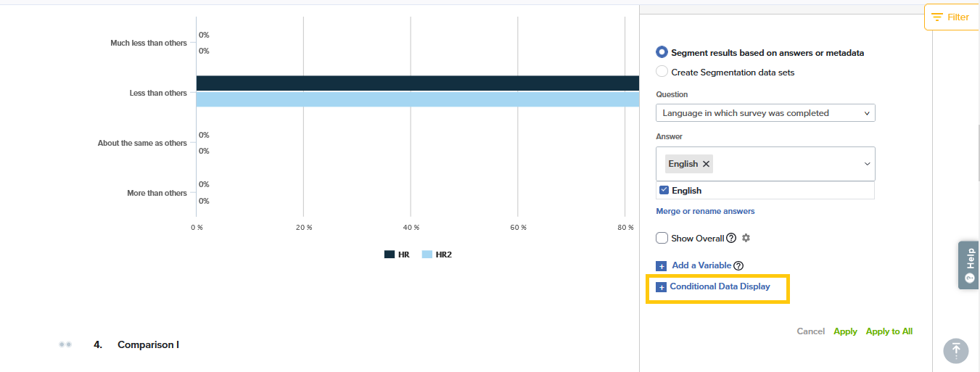This screenshot has height=372, width=980.
Task: Open Show Overall gear settings
Action: (x=746, y=238)
